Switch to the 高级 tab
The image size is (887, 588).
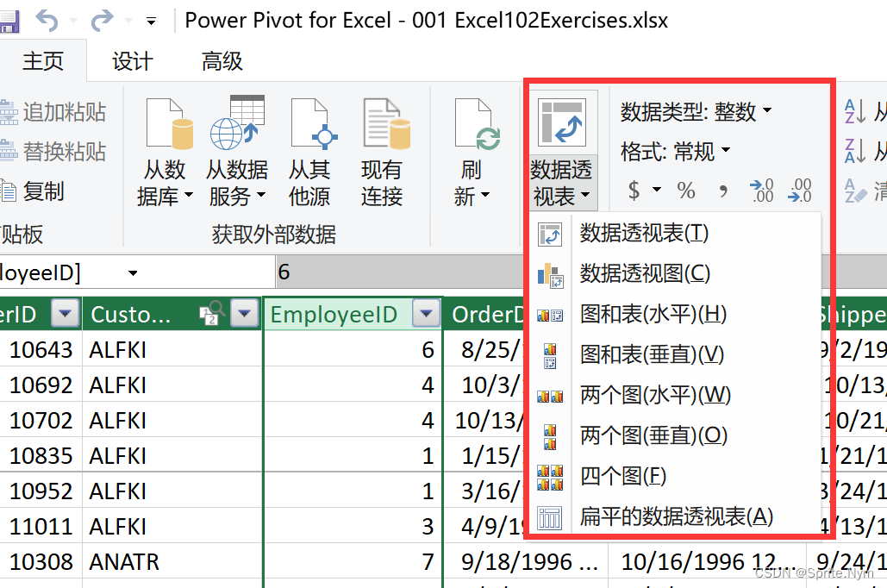pyautogui.click(x=222, y=61)
